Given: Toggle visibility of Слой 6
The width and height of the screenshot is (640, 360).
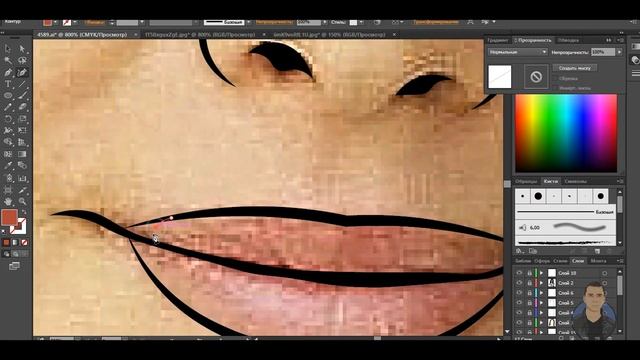Looking at the screenshot, I should pos(519,293).
